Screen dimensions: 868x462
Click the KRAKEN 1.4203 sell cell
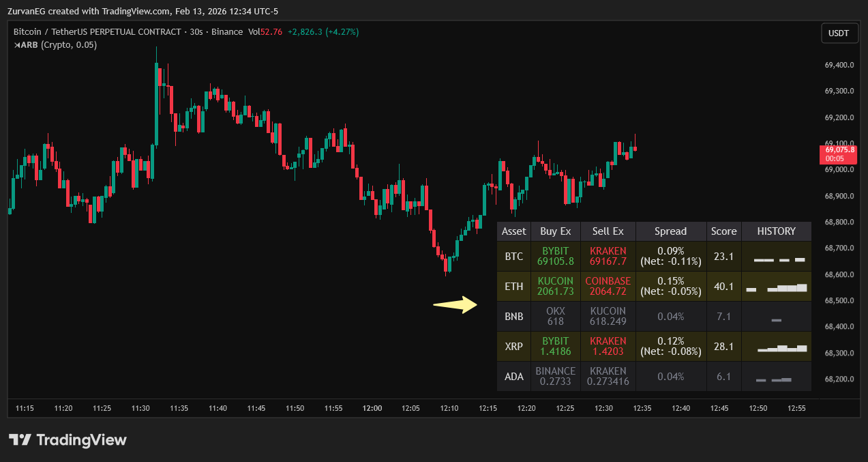[x=608, y=347]
